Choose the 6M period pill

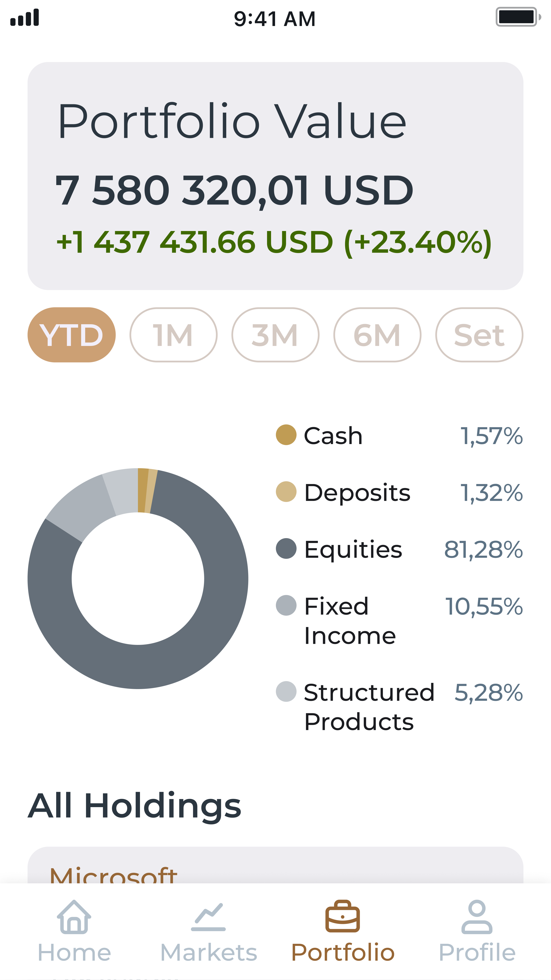point(377,335)
